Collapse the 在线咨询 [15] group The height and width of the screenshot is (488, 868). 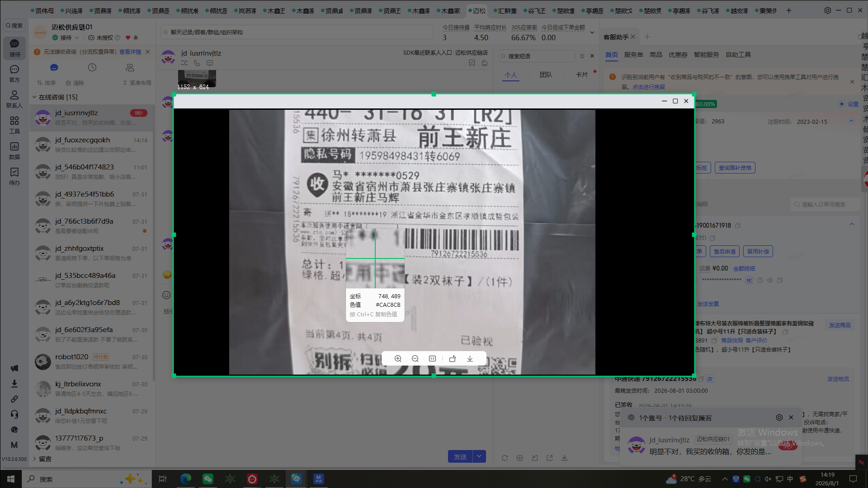(34, 97)
